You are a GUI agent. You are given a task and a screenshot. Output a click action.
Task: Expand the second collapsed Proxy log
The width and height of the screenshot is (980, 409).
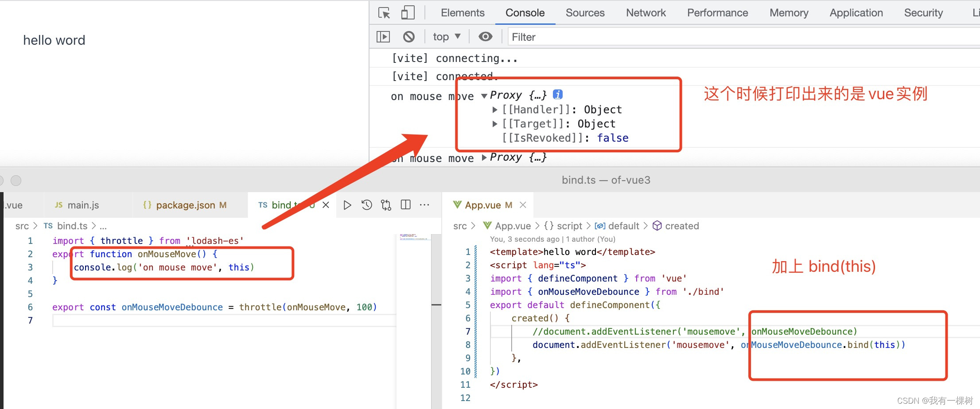click(484, 158)
